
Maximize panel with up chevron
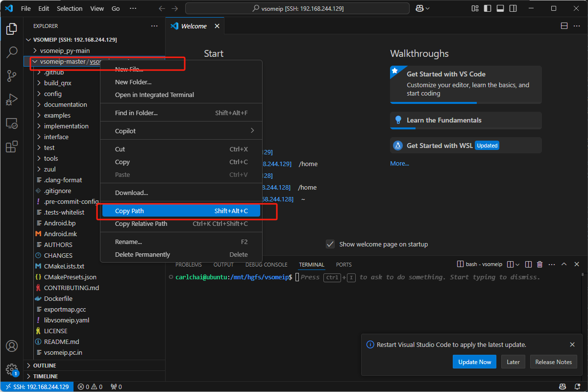pyautogui.click(x=564, y=264)
